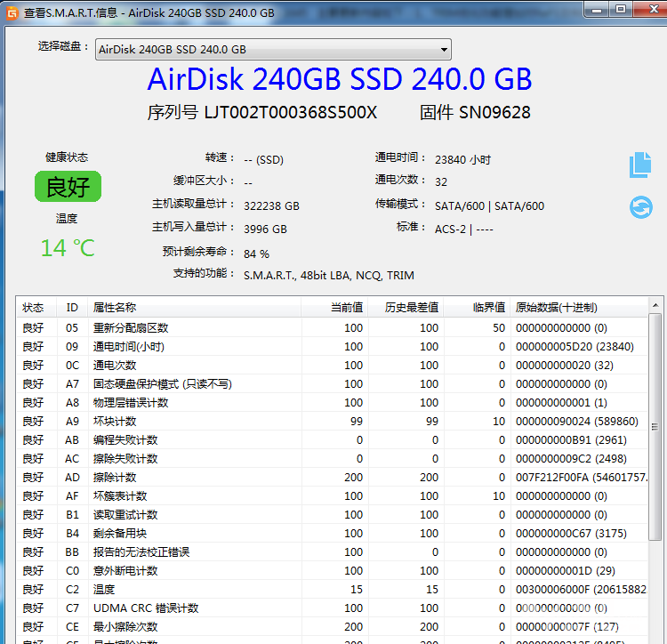Select the UDMA CRC 错误计数 row
This screenshot has width=667, height=644.
146,608
